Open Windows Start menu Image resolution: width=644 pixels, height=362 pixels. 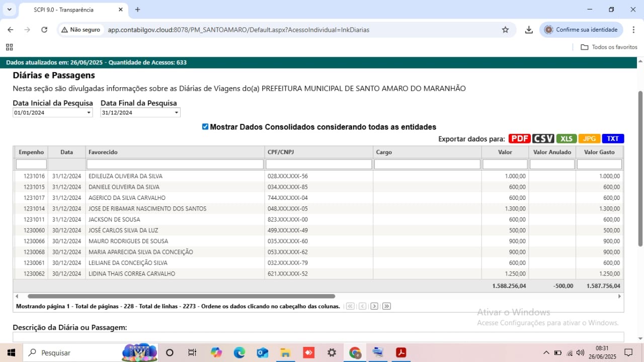(x=11, y=352)
